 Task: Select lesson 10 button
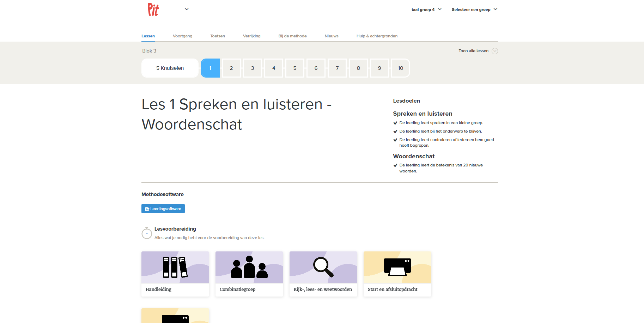[401, 68]
